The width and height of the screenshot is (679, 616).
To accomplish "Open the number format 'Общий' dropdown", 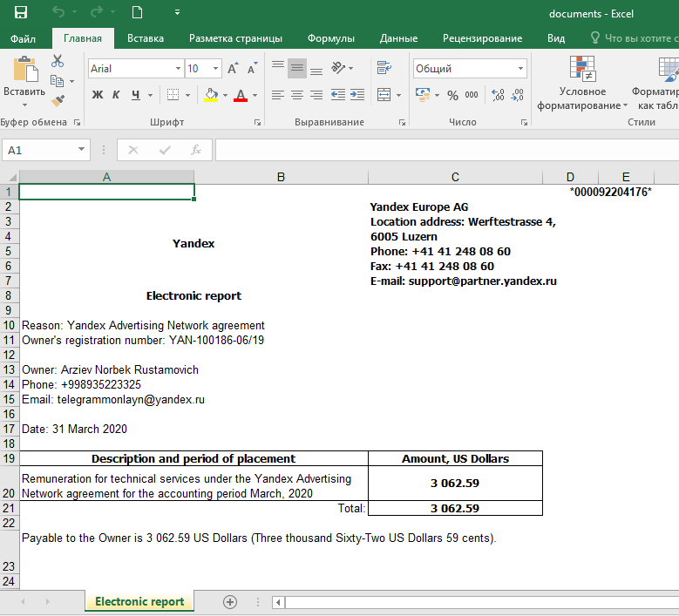I will (x=521, y=69).
